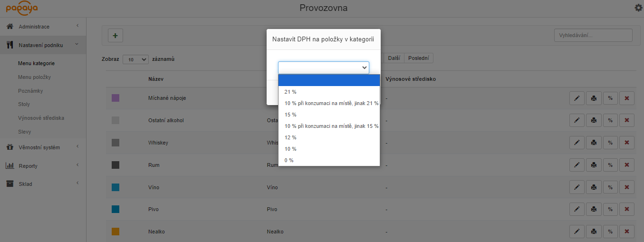
Task: Click the Papaya logo
Action: [x=22, y=8]
